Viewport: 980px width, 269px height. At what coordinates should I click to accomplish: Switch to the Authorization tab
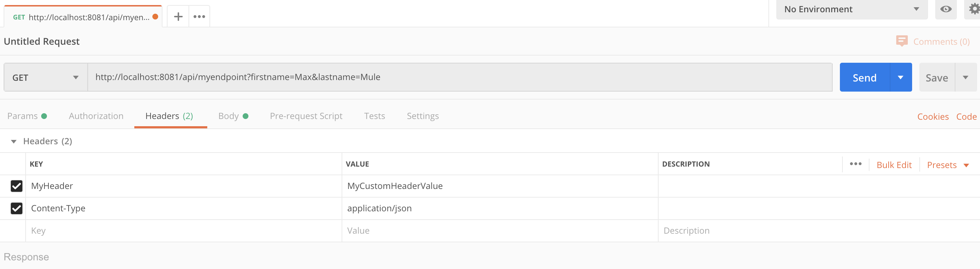(96, 116)
